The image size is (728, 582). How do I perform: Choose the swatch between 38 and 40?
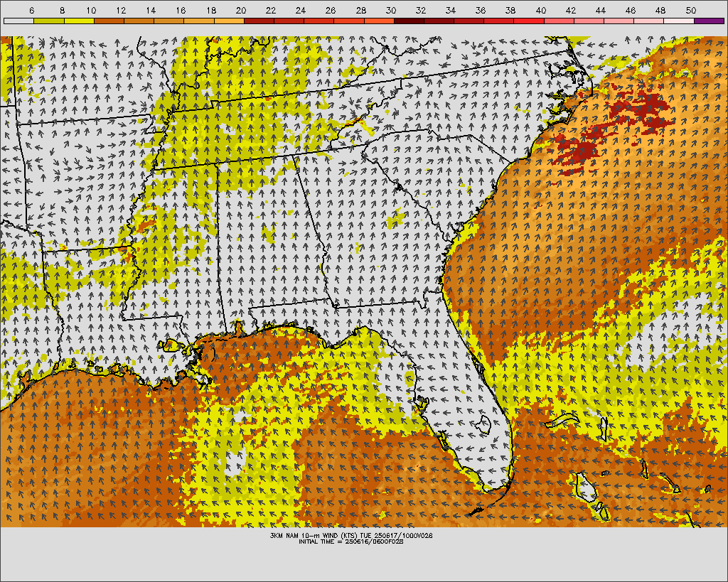pyautogui.click(x=529, y=21)
